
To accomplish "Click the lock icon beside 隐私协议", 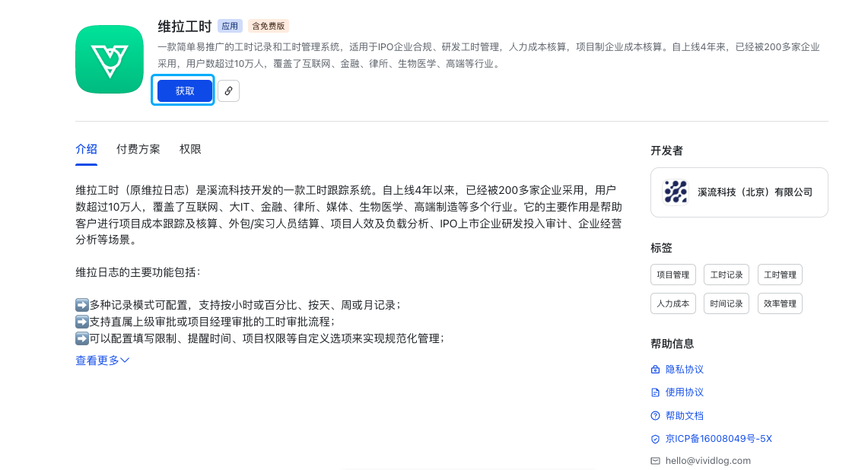I will click(656, 370).
